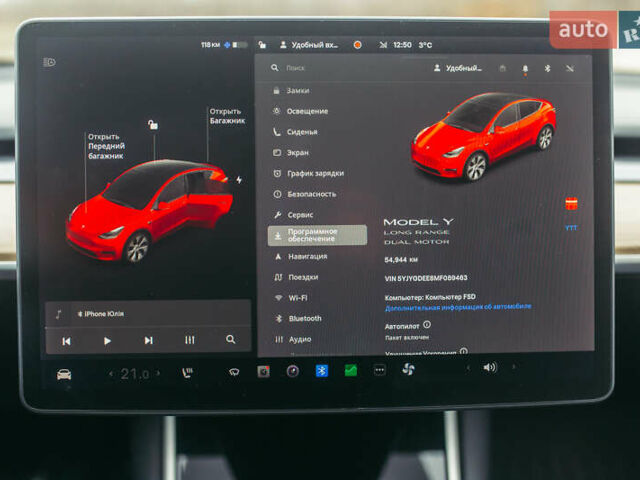Tap the seat heater icon
Viewport: 640px width, 480px height.
[x=187, y=372]
